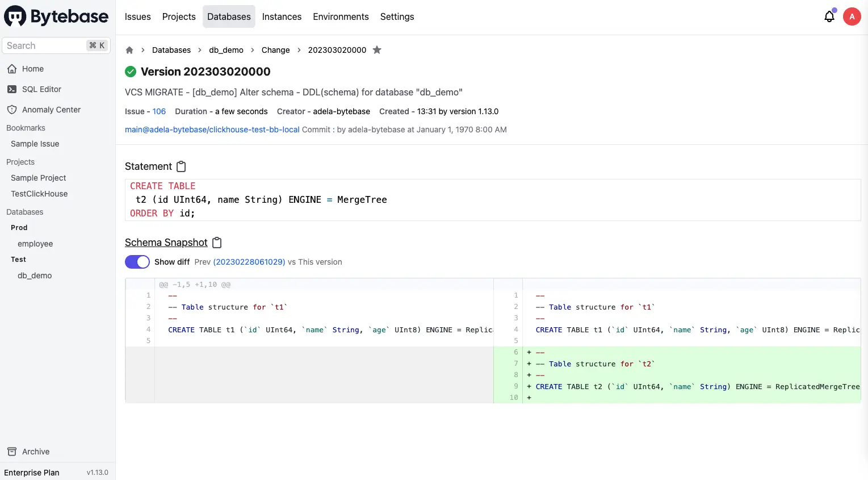Expand the Test database group
This screenshot has height=480, width=868.
[18, 259]
